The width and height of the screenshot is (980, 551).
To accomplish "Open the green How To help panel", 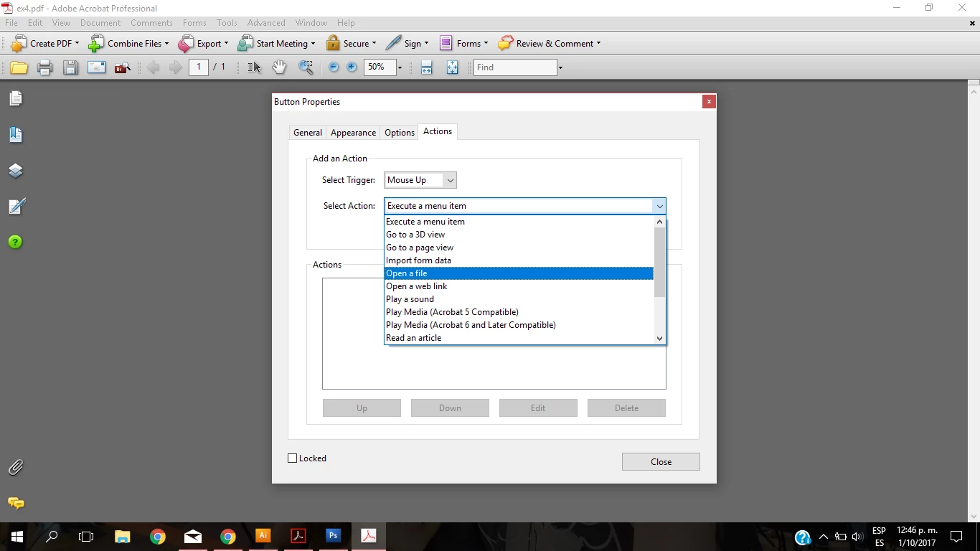I will click(16, 242).
